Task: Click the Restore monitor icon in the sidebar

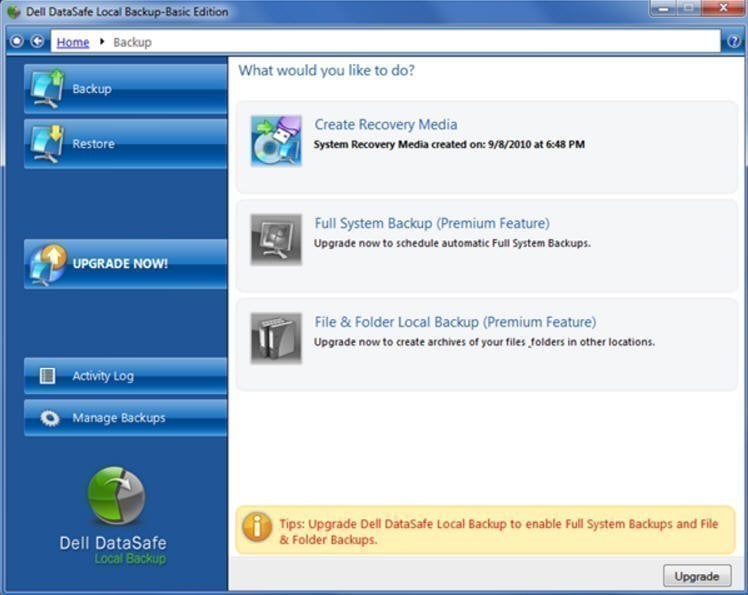Action: (47, 144)
